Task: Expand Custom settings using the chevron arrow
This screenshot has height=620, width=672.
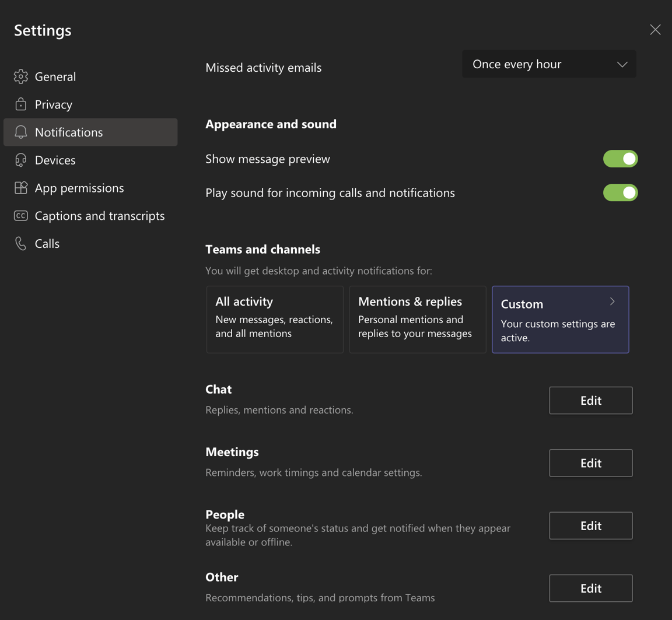Action: (611, 302)
